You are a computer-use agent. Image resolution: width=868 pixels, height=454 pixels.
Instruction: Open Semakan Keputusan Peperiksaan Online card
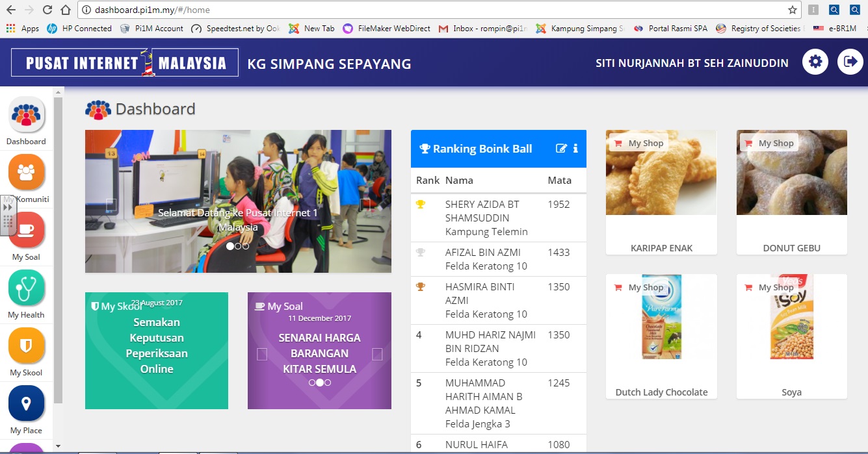click(x=157, y=351)
